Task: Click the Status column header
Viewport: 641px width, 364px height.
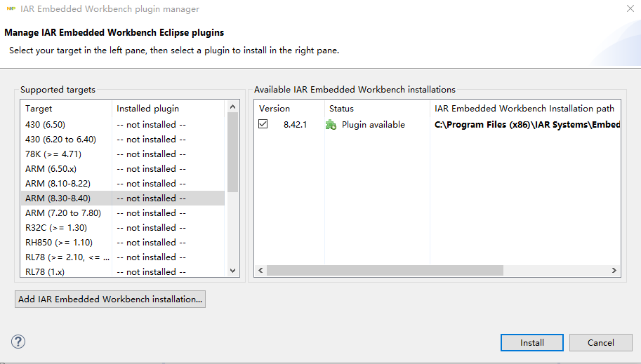Action: pyautogui.click(x=341, y=109)
